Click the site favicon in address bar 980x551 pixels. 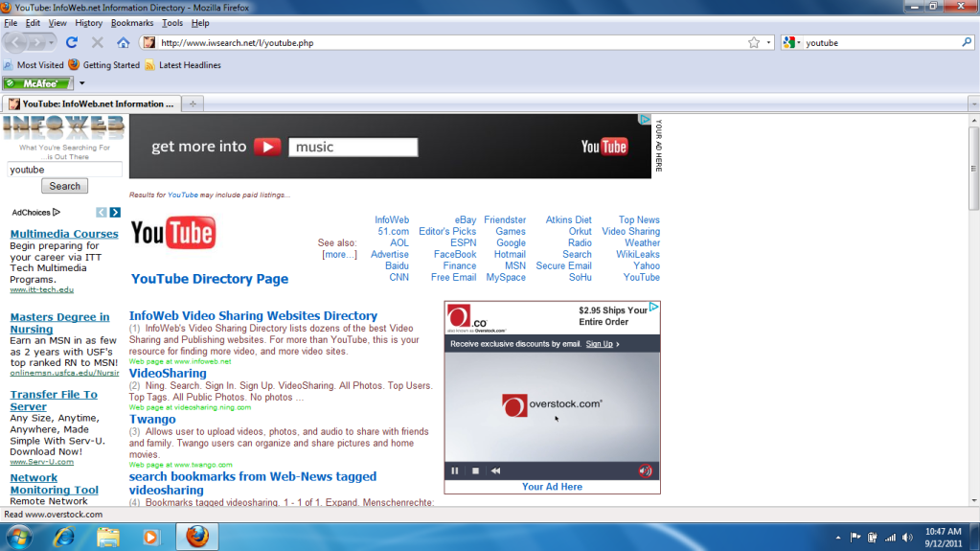click(x=148, y=42)
